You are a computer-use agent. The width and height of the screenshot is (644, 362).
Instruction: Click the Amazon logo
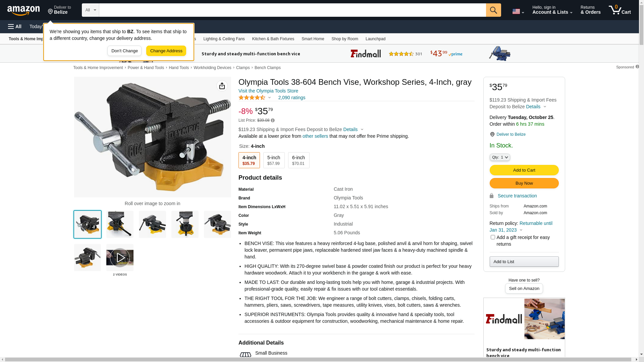23,10
